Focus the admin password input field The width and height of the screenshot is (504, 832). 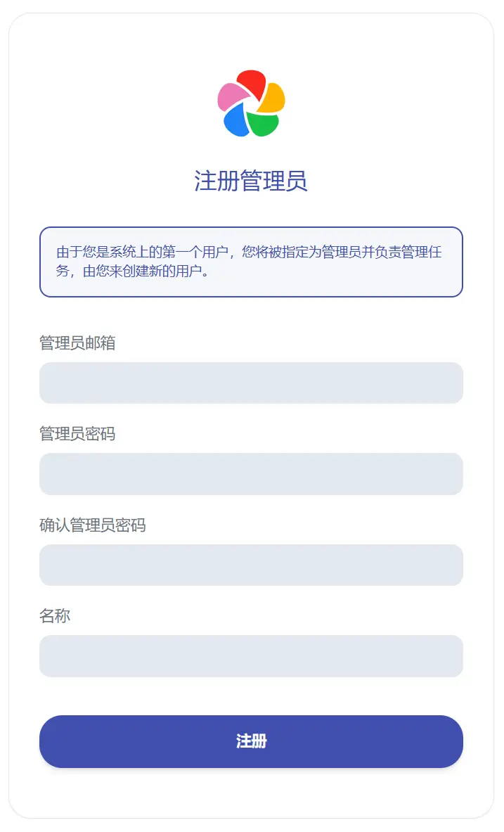click(x=251, y=474)
